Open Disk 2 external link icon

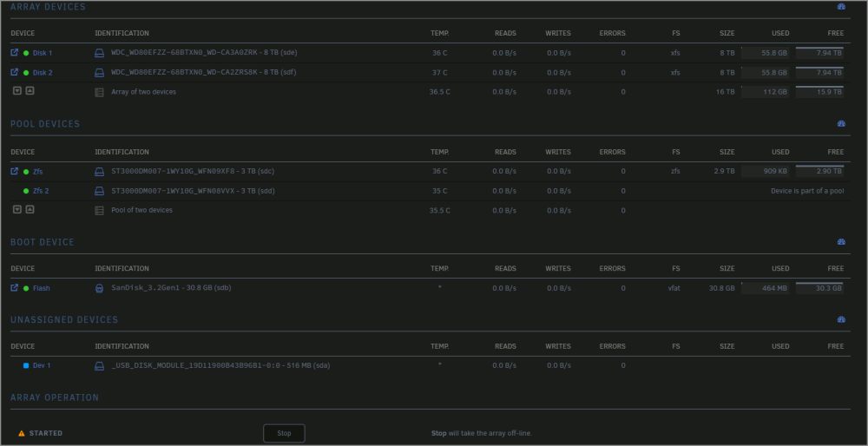point(15,72)
